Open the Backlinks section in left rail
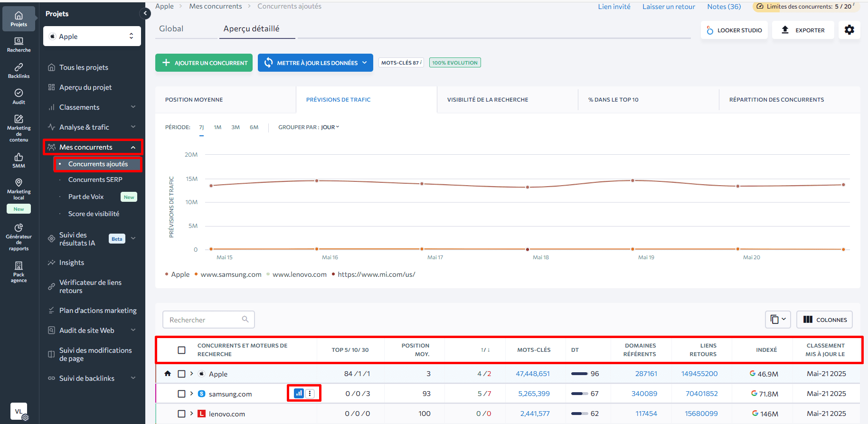The height and width of the screenshot is (424, 868). [19, 70]
